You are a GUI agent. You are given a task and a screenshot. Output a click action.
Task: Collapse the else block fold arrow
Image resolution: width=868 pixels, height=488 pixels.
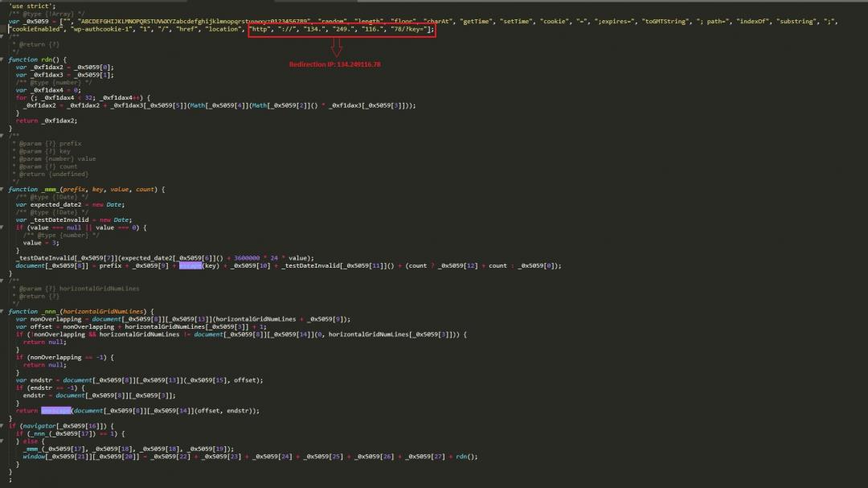(5, 441)
